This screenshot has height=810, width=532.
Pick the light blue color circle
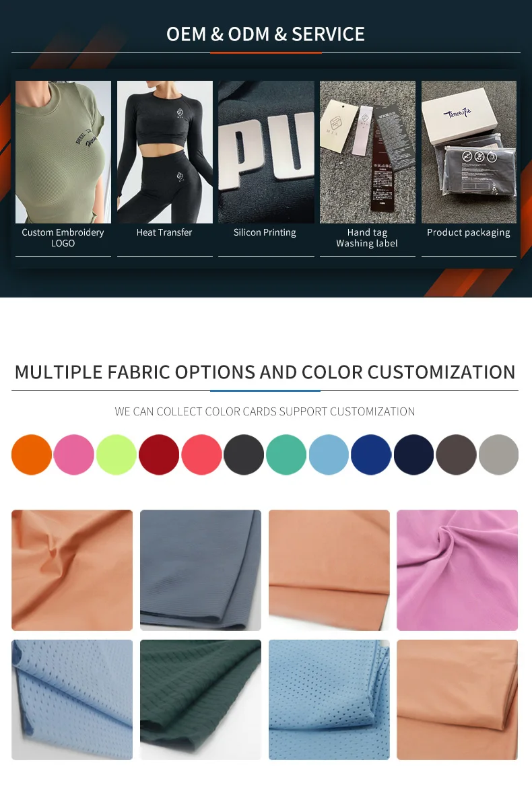click(x=329, y=455)
